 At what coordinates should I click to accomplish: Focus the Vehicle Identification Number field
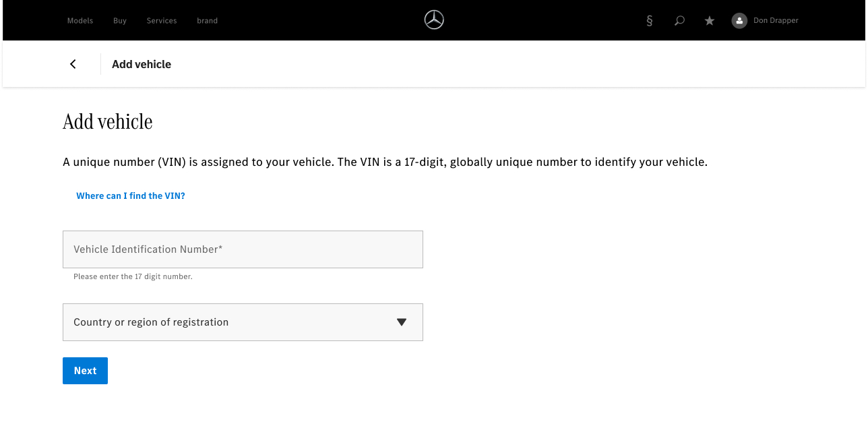pyautogui.click(x=243, y=249)
